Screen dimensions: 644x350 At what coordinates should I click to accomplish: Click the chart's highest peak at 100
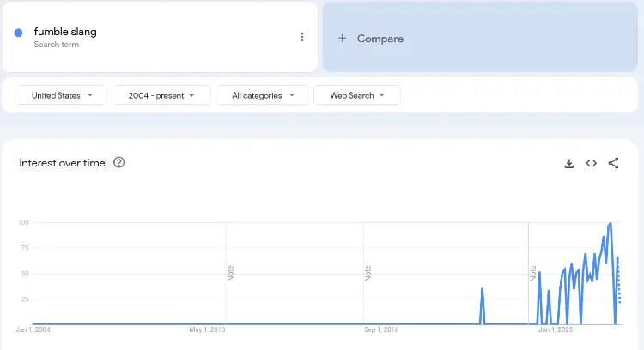pos(610,223)
